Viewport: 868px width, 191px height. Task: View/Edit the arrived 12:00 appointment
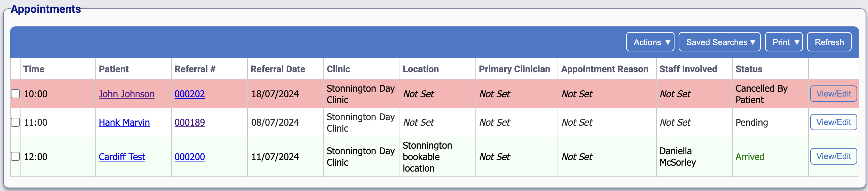[x=833, y=156]
